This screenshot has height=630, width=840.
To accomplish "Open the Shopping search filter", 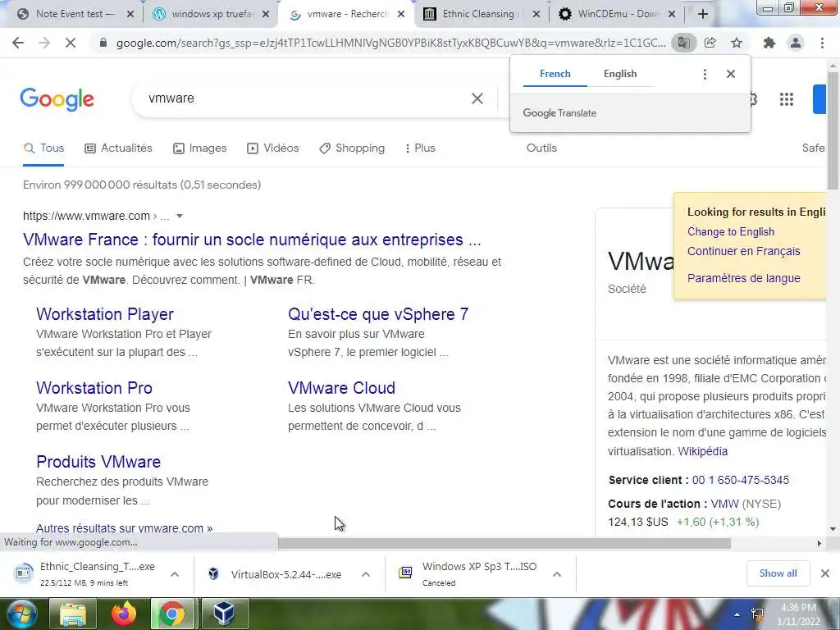I will click(351, 148).
